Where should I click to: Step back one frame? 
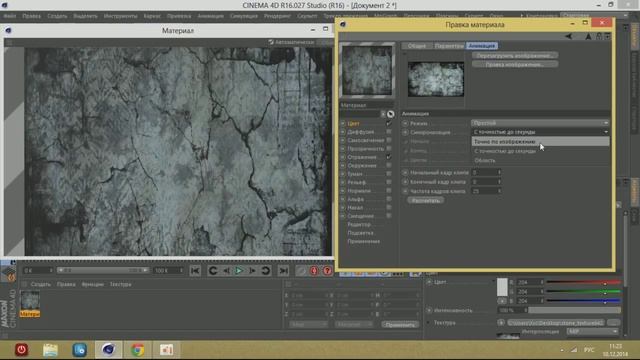coord(226,271)
